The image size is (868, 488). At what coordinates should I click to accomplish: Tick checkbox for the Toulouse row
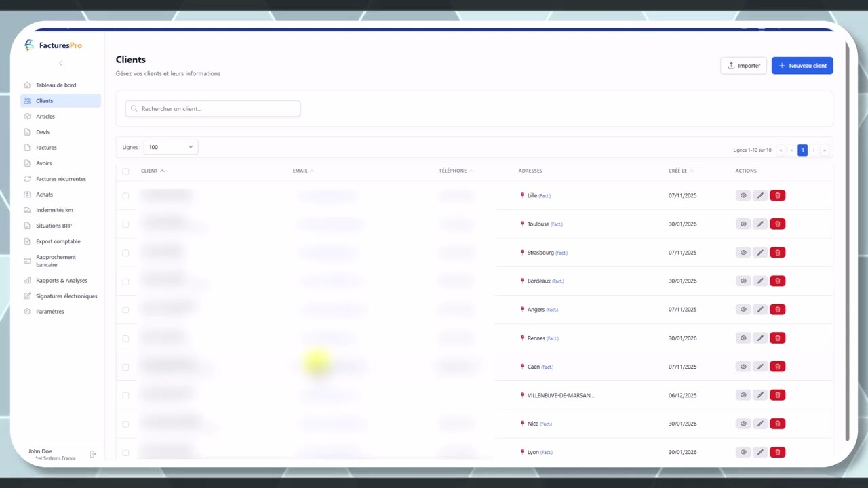(125, 224)
